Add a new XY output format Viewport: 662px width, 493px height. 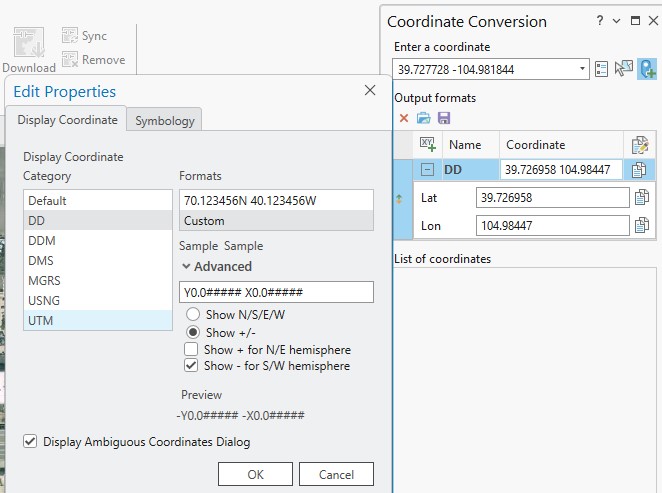click(427, 145)
